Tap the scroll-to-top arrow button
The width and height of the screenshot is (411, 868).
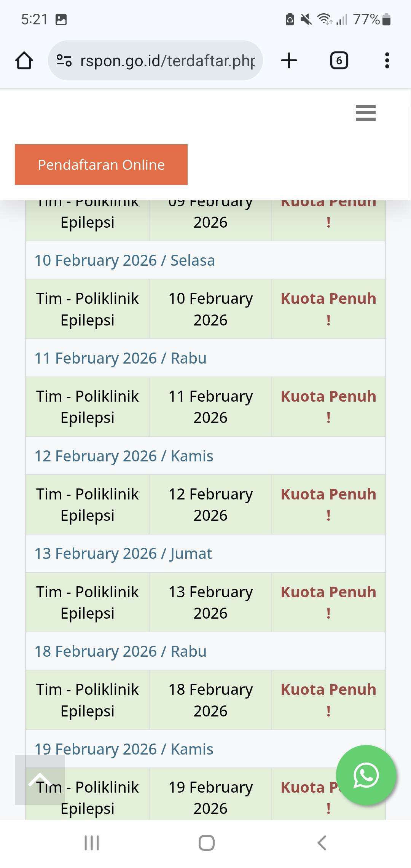[x=40, y=780]
